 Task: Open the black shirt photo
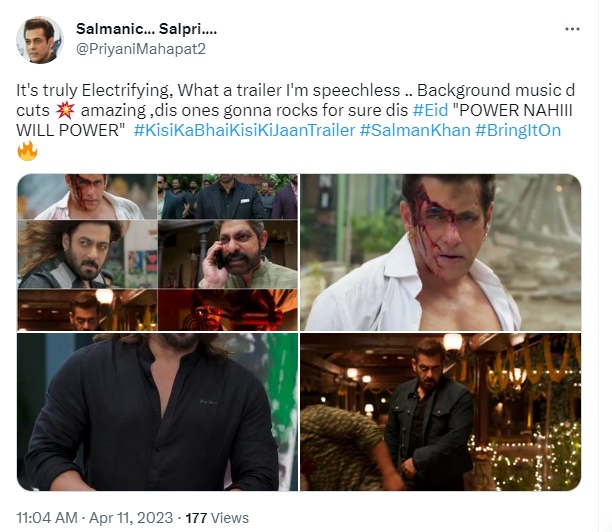point(157,412)
